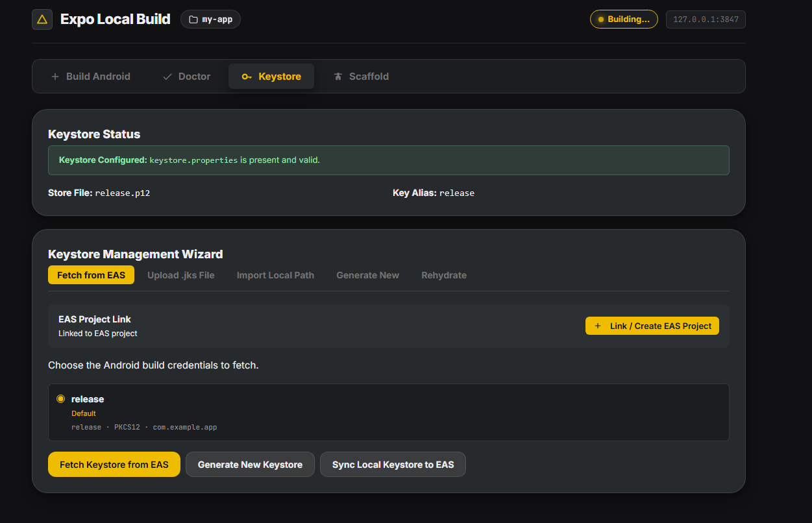The image size is (812, 523).
Task: Switch to the Doctor tab
Action: click(x=186, y=77)
